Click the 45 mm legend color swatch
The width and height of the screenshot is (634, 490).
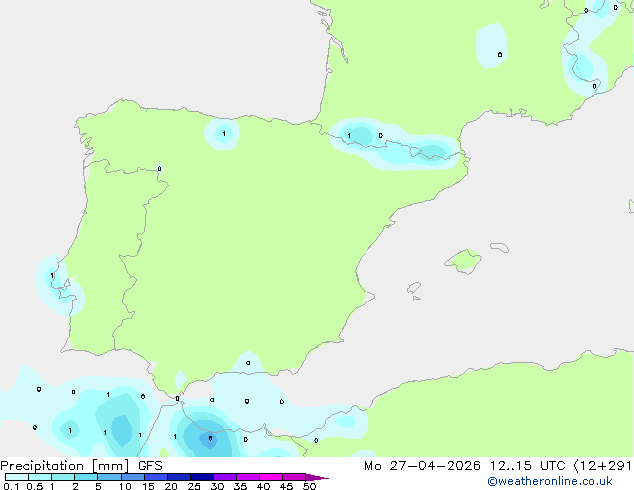tap(294, 477)
